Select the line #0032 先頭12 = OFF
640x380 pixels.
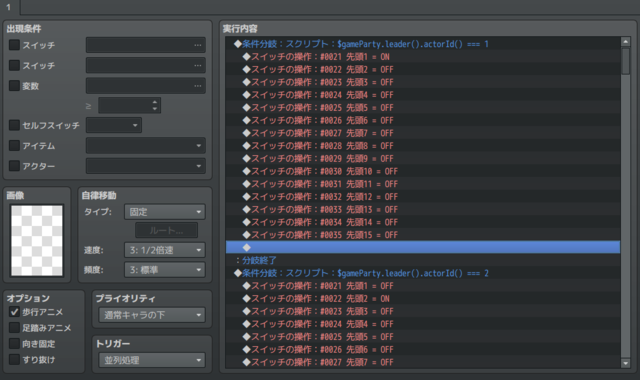coord(423,196)
